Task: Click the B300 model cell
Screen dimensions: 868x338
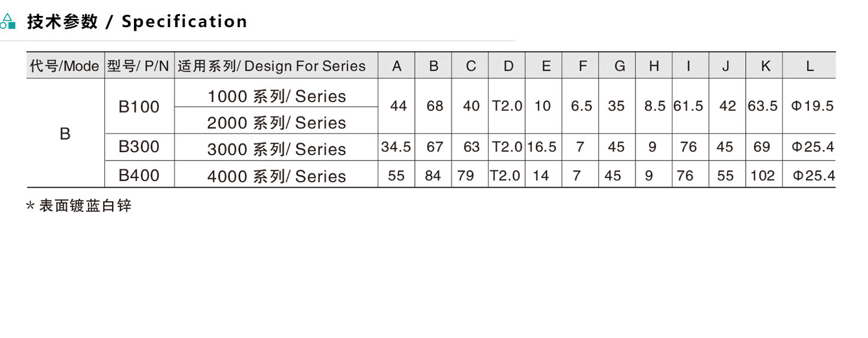Action: (139, 147)
